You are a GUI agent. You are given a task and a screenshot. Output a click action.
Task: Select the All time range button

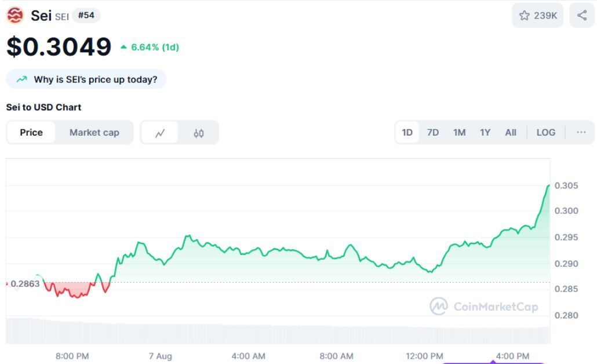(x=511, y=132)
